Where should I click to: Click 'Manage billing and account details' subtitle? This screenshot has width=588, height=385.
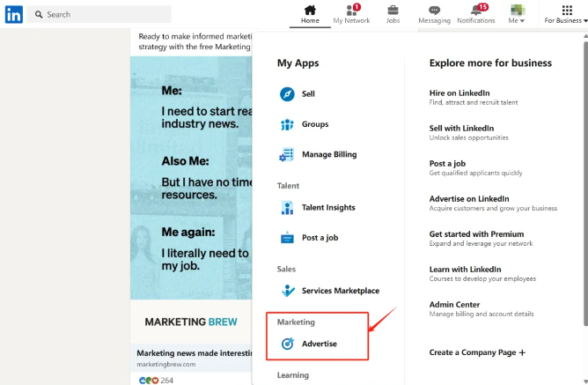click(x=481, y=314)
